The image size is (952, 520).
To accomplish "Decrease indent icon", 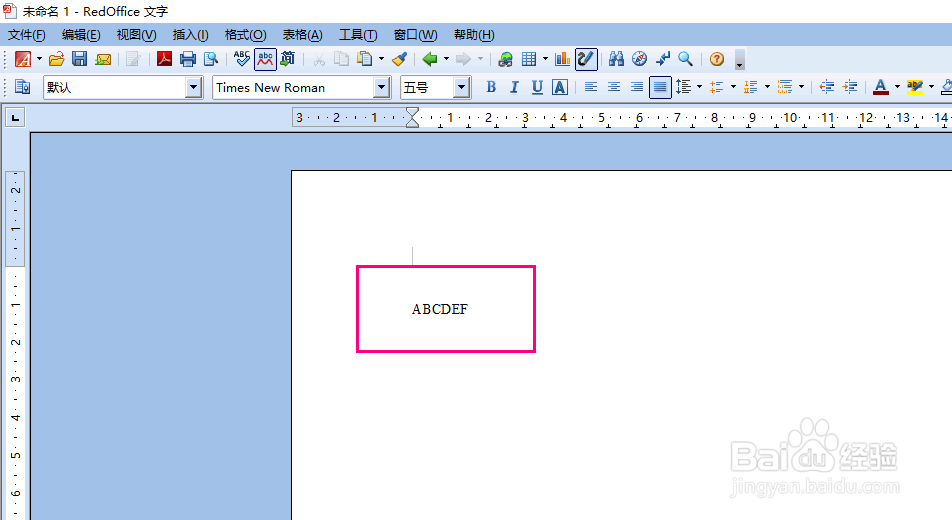I will [x=826, y=87].
